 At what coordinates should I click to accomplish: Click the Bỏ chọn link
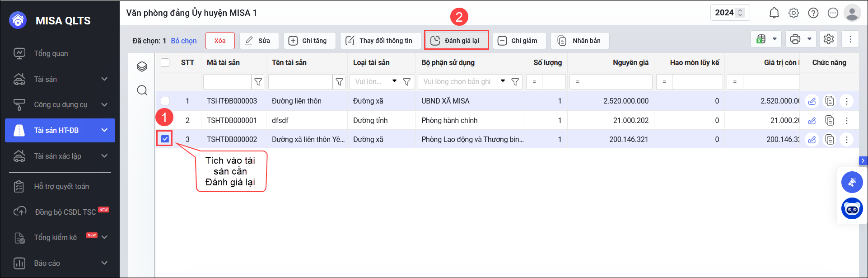click(x=184, y=41)
